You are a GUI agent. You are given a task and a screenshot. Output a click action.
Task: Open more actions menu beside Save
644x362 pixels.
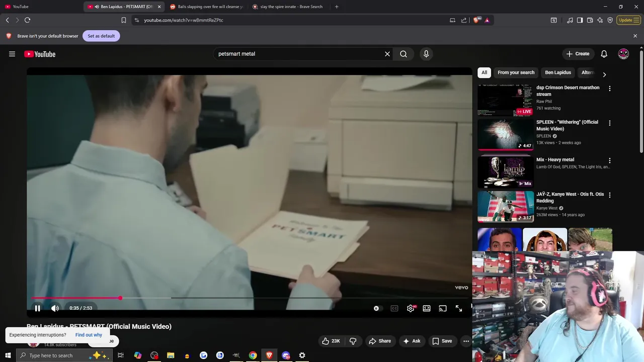tap(466, 341)
